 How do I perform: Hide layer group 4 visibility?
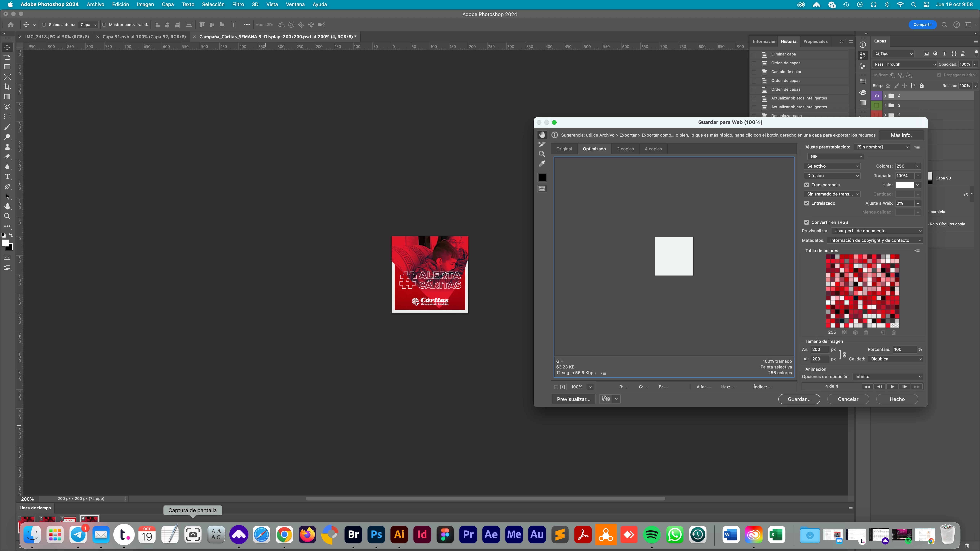click(876, 96)
